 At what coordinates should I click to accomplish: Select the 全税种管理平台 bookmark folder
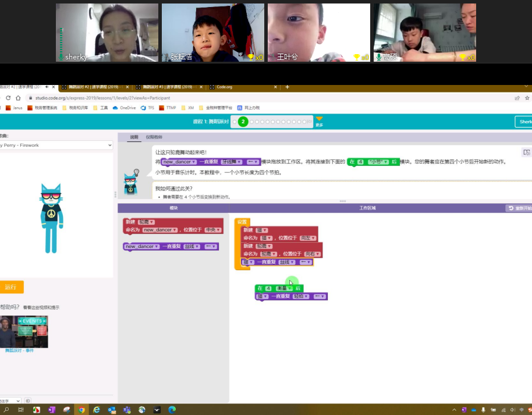(x=215, y=108)
